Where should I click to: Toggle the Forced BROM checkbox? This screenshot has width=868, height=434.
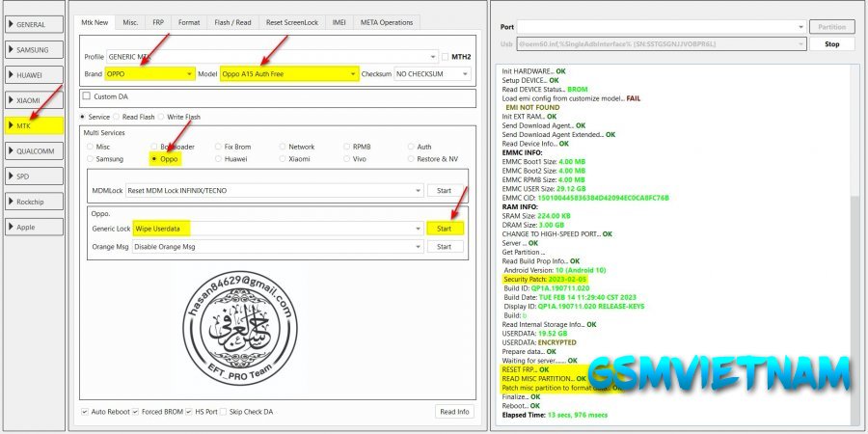coord(135,412)
